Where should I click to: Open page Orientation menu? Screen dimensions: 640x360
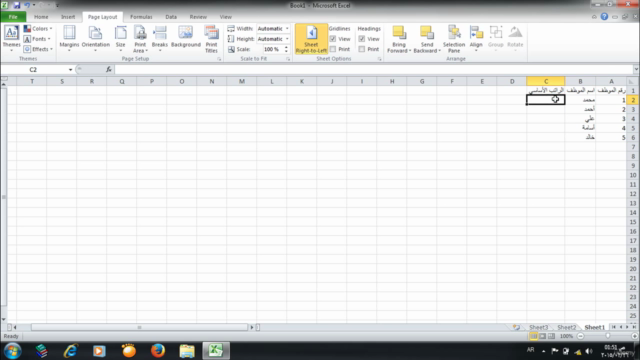coord(96,39)
